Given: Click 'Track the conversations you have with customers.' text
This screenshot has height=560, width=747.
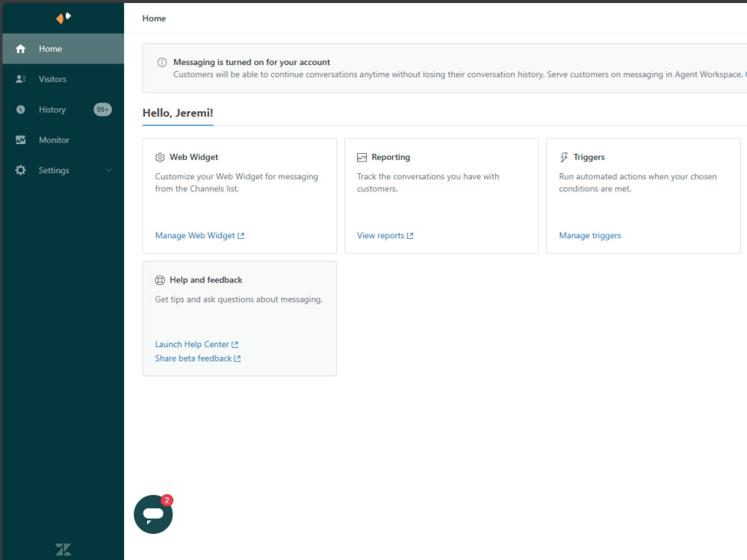Looking at the screenshot, I should tap(428, 182).
